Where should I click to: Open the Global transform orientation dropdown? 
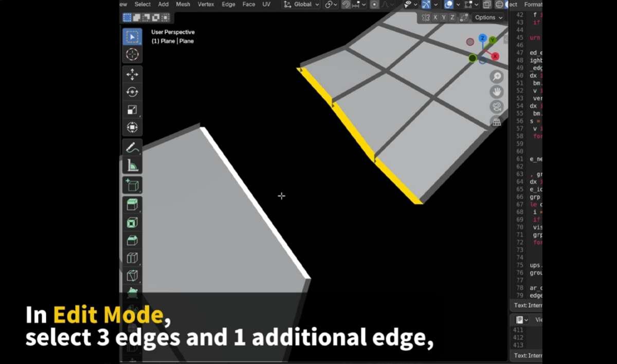pyautogui.click(x=301, y=5)
